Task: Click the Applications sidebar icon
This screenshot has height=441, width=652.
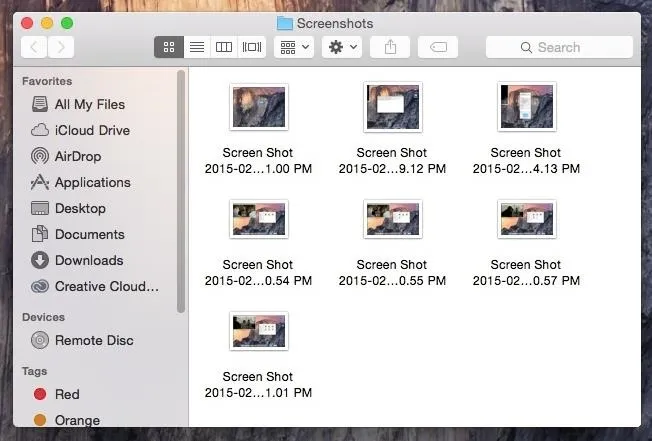Action: 40,182
